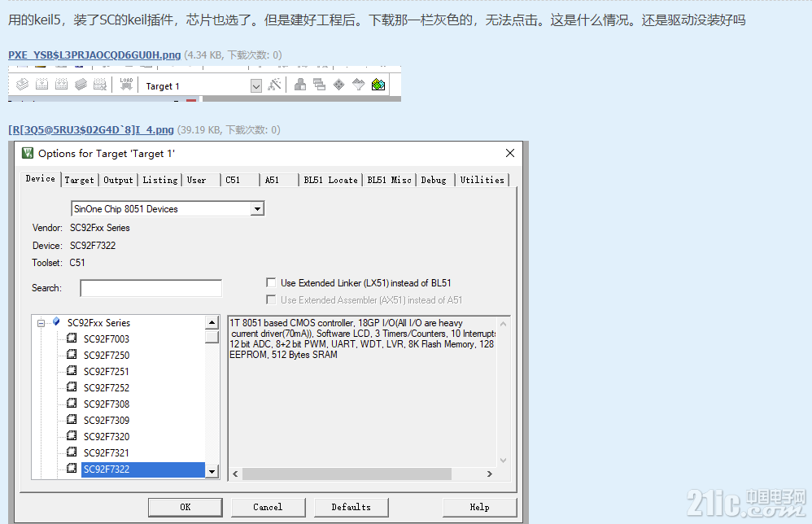Click the Build target icon
The height and width of the screenshot is (524, 812).
click(42, 85)
